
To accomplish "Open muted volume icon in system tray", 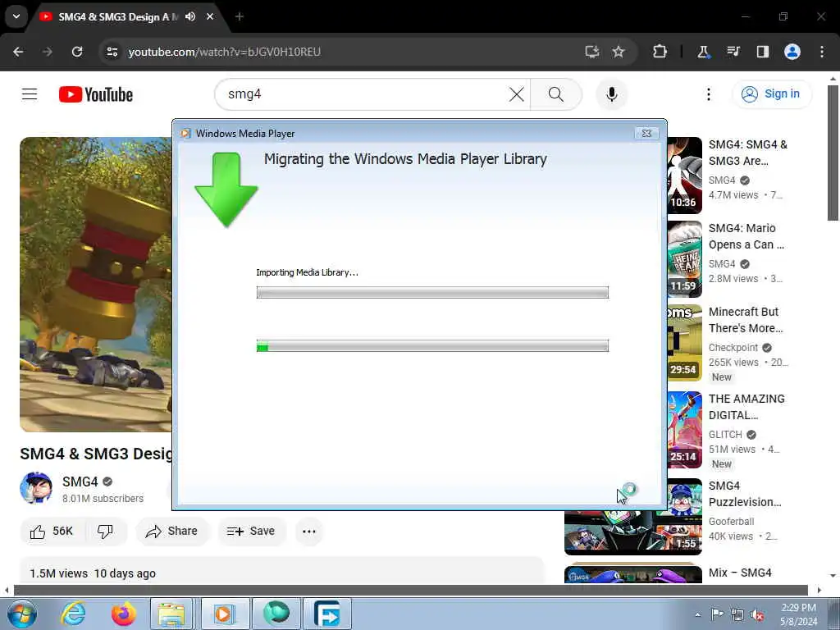I will [x=757, y=614].
